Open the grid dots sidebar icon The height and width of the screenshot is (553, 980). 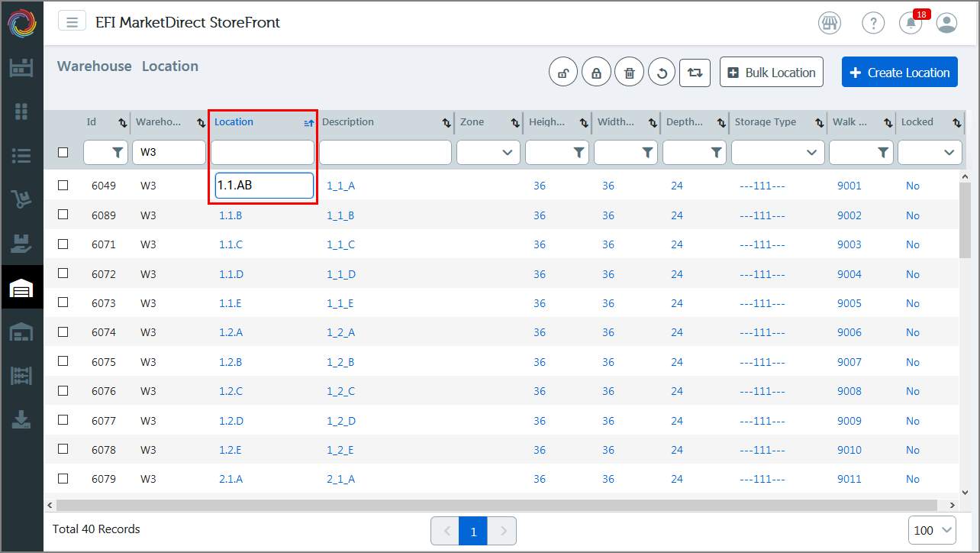(x=21, y=112)
